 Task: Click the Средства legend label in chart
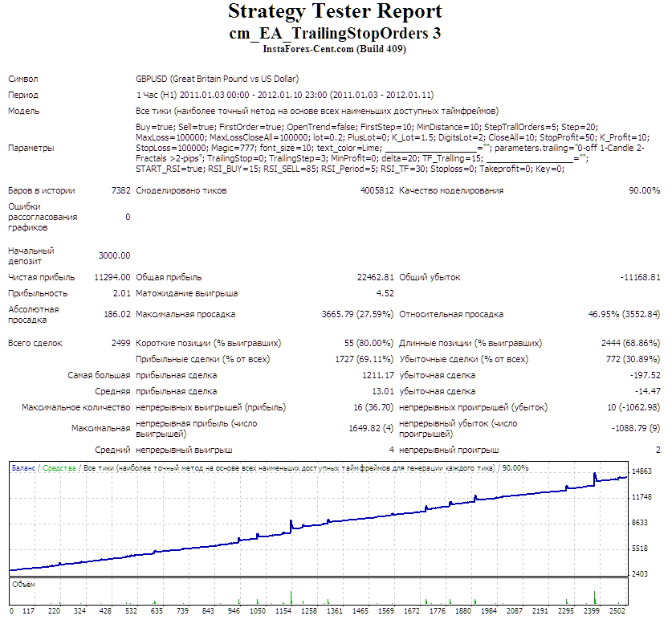pos(60,467)
